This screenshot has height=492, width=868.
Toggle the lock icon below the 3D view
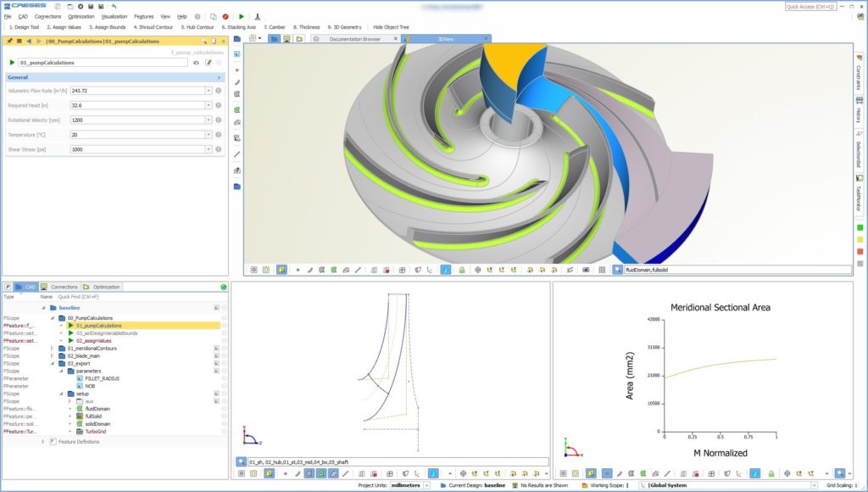pyautogui.click(x=464, y=270)
